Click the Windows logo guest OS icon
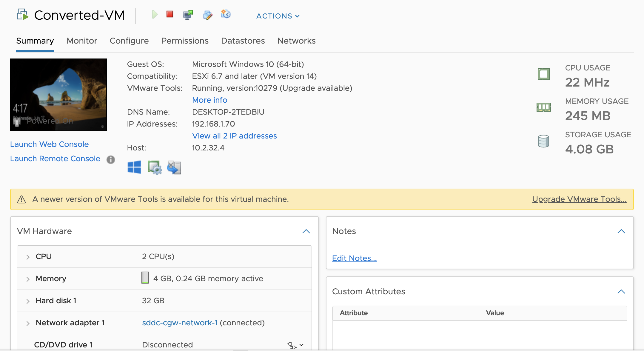Image resolution: width=644 pixels, height=351 pixels. tap(134, 167)
